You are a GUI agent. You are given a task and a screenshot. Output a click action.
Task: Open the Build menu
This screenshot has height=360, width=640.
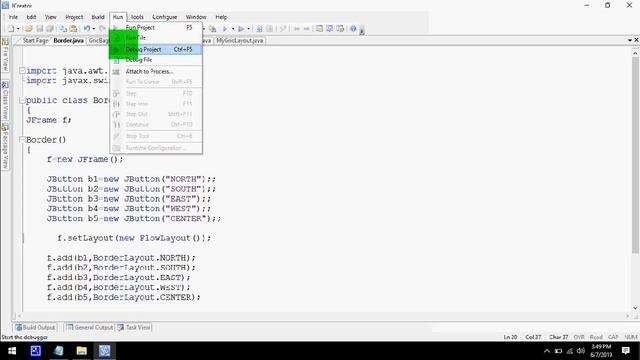click(98, 17)
